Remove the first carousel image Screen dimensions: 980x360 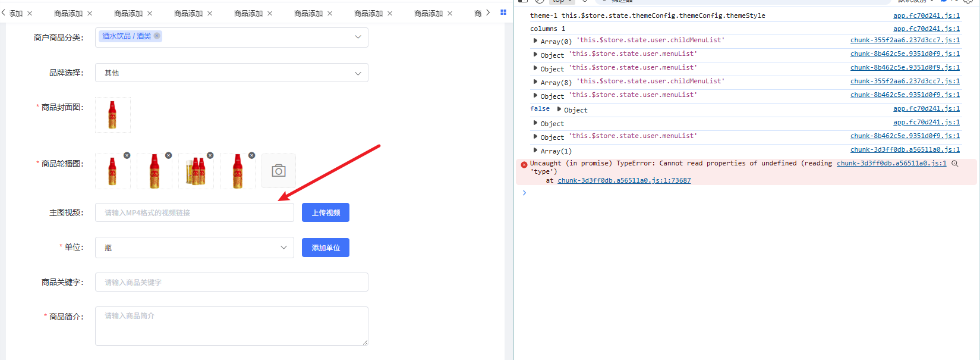(x=127, y=155)
